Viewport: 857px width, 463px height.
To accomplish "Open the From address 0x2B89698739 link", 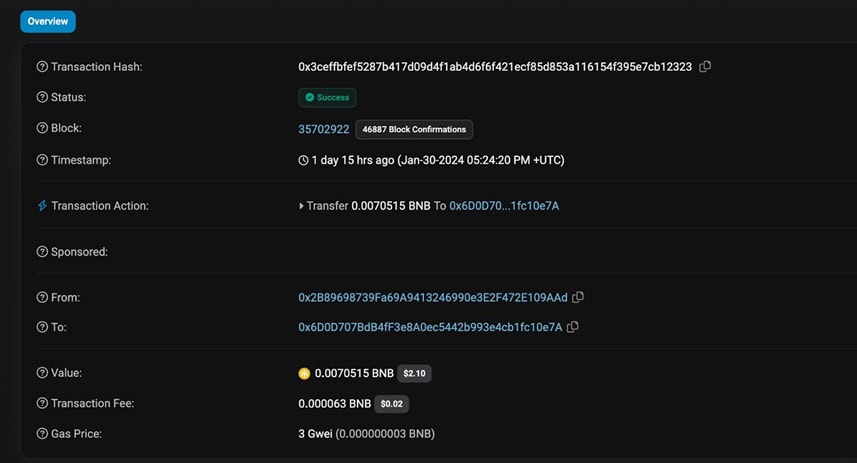I will tap(432, 297).
